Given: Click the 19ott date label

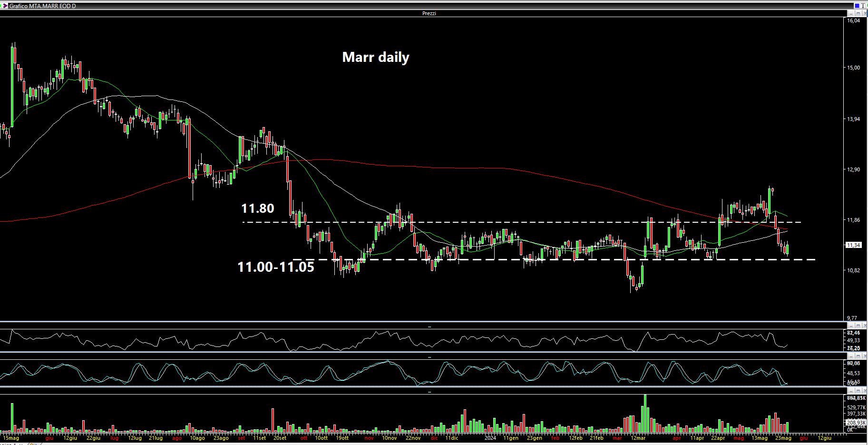Looking at the screenshot, I should [342, 438].
